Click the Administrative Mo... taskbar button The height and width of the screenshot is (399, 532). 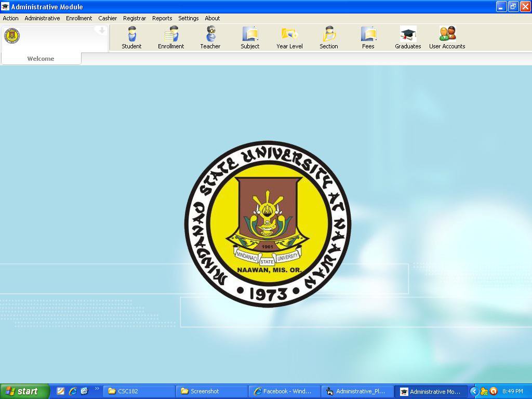click(431, 391)
